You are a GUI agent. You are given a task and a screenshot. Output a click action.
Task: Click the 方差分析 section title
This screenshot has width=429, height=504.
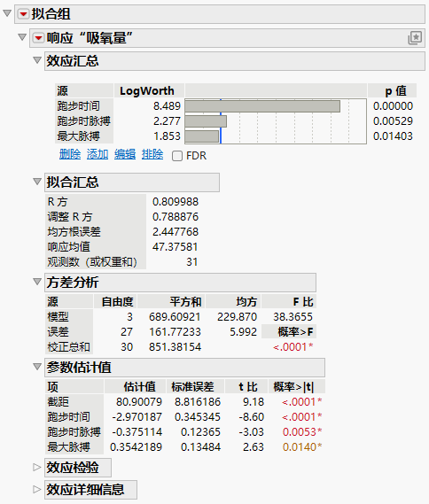tap(73, 283)
